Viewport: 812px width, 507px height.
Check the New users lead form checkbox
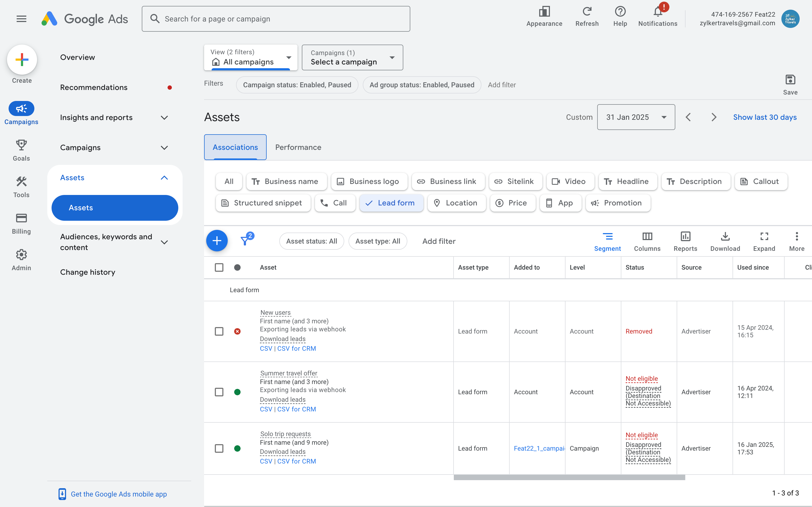tap(219, 331)
